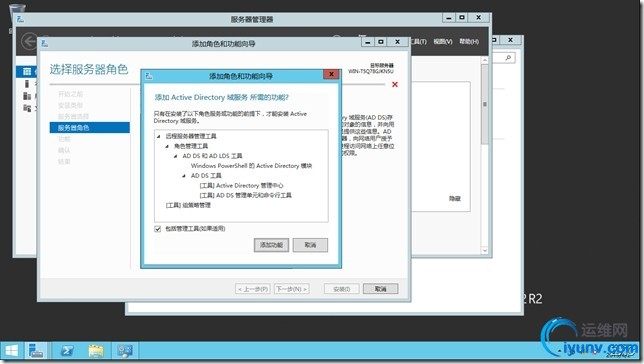This screenshot has height=364, width=644.
Task: Select Windows PowerShell 的 Active Directory 模块 row
Action: point(251,166)
